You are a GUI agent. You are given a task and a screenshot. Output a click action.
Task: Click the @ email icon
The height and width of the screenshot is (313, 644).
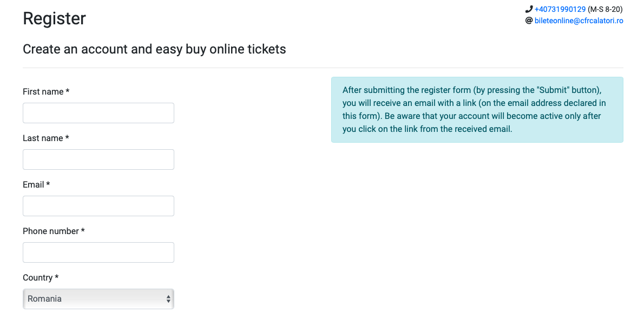tap(529, 21)
